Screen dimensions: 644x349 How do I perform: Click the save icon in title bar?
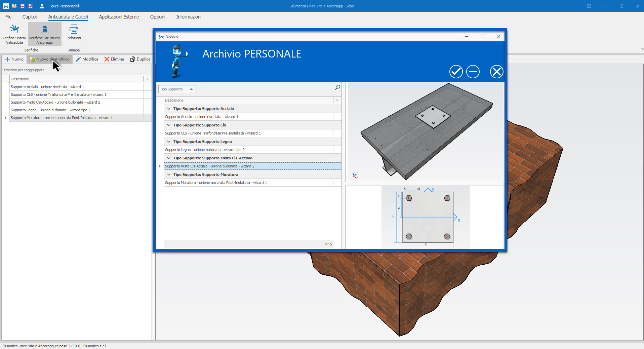coord(23,6)
